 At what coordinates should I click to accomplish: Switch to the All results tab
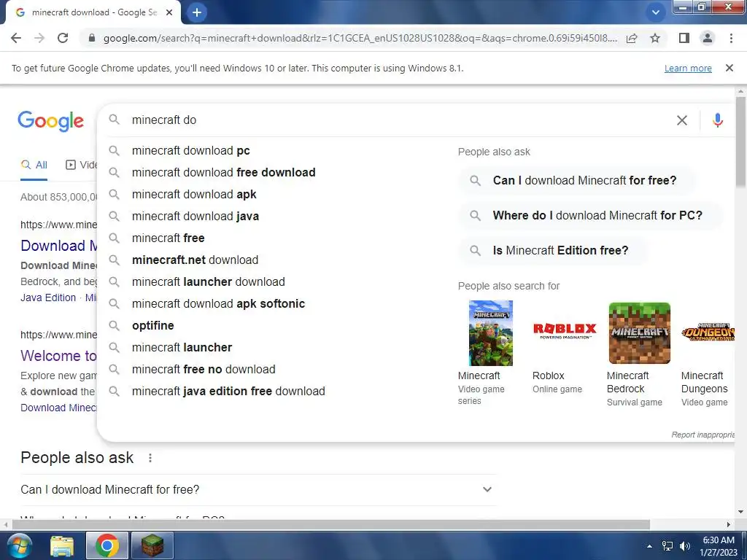[x=34, y=166]
